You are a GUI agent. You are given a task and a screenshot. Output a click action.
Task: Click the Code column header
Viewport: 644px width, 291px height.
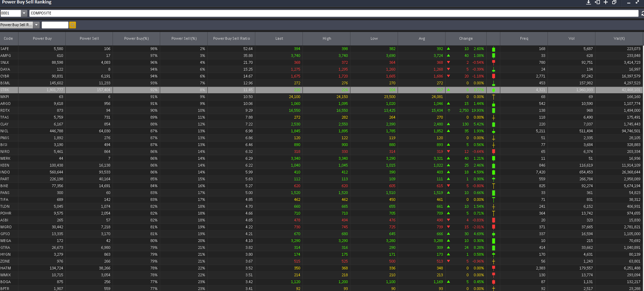[x=9, y=39]
